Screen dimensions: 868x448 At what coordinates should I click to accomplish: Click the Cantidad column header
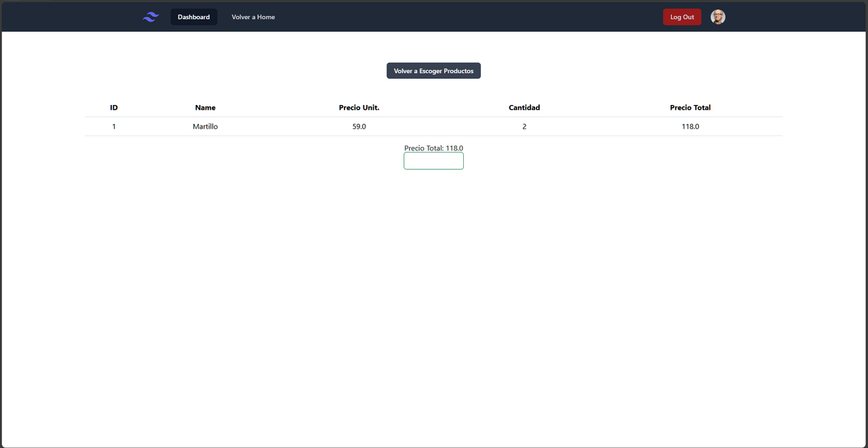pyautogui.click(x=524, y=107)
